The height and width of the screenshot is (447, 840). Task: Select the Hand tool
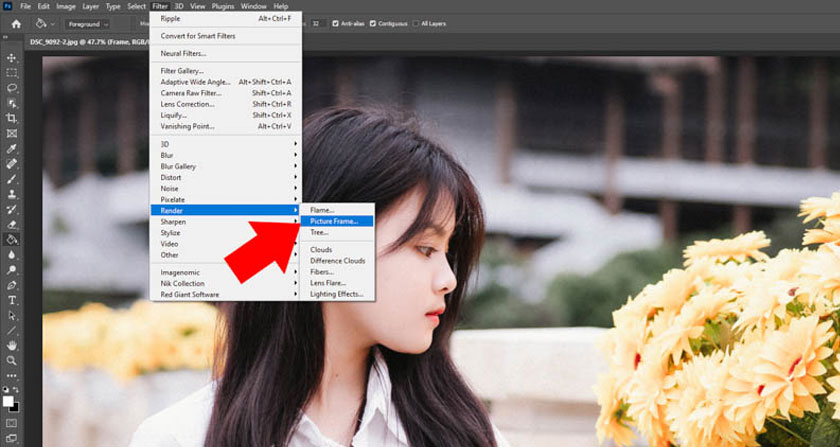[x=12, y=344]
